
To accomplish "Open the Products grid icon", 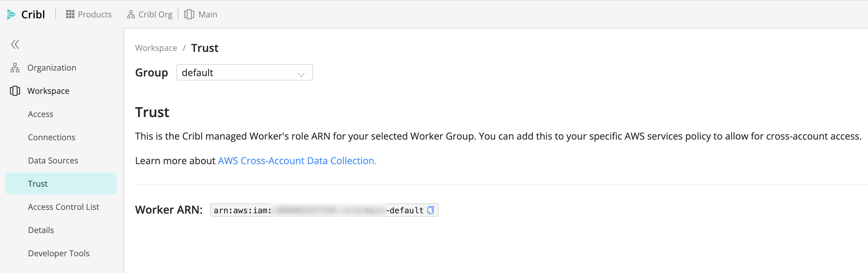I will pos(70,14).
